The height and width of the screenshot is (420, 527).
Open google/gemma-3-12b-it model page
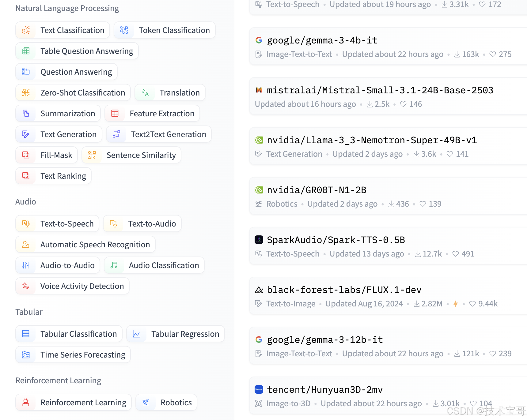(325, 339)
